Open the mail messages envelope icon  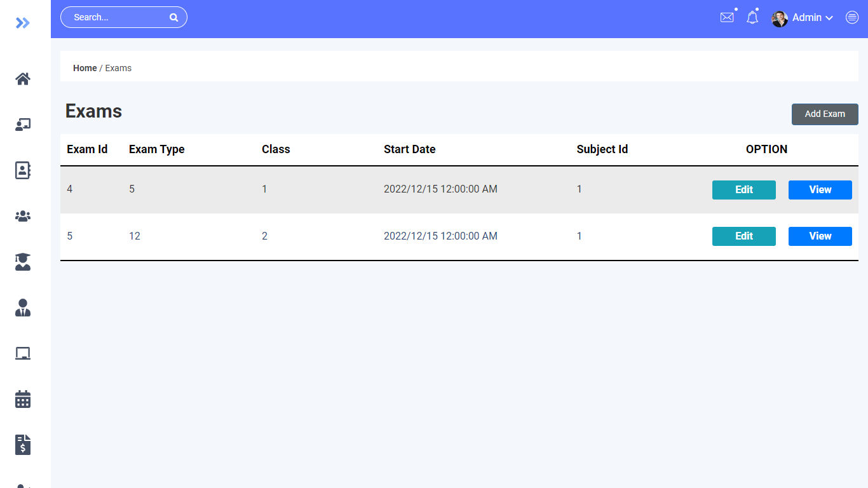[727, 18]
